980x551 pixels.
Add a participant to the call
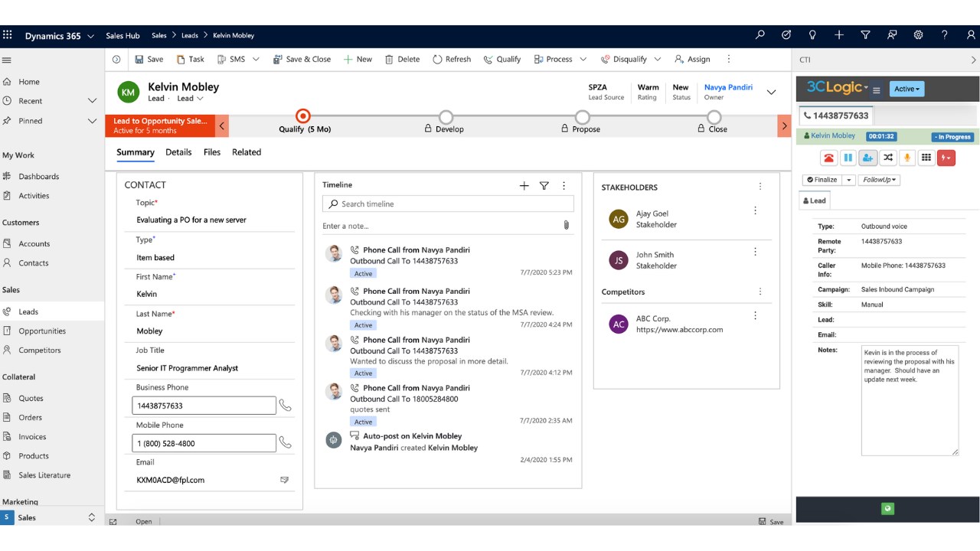[x=867, y=158]
